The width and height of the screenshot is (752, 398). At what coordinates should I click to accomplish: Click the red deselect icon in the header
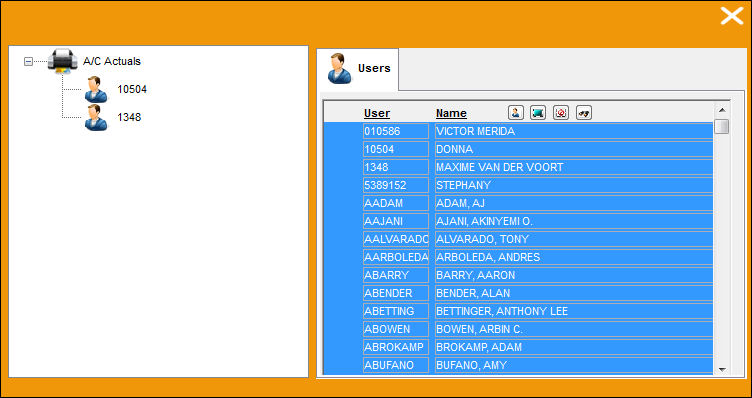pos(561,113)
